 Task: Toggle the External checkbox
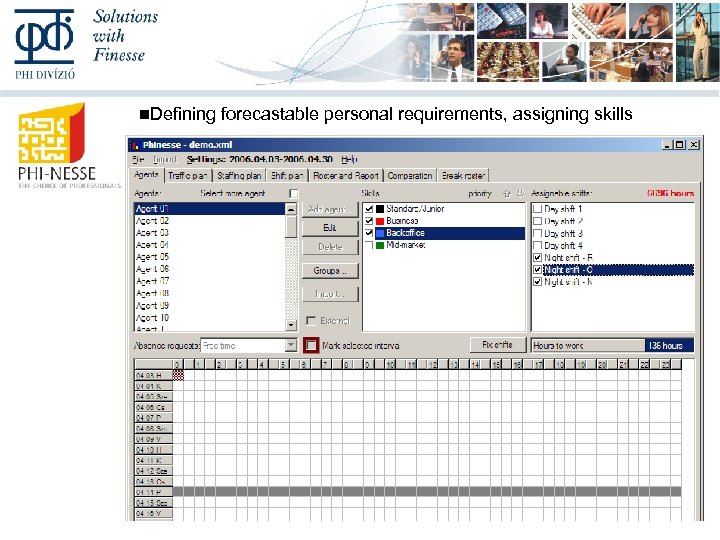pos(311,321)
